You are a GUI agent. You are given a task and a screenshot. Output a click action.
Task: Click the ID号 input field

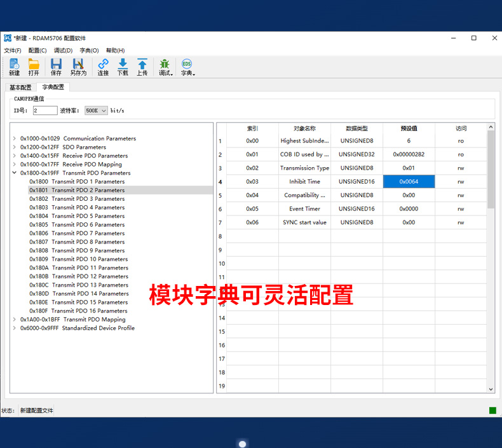(x=44, y=111)
